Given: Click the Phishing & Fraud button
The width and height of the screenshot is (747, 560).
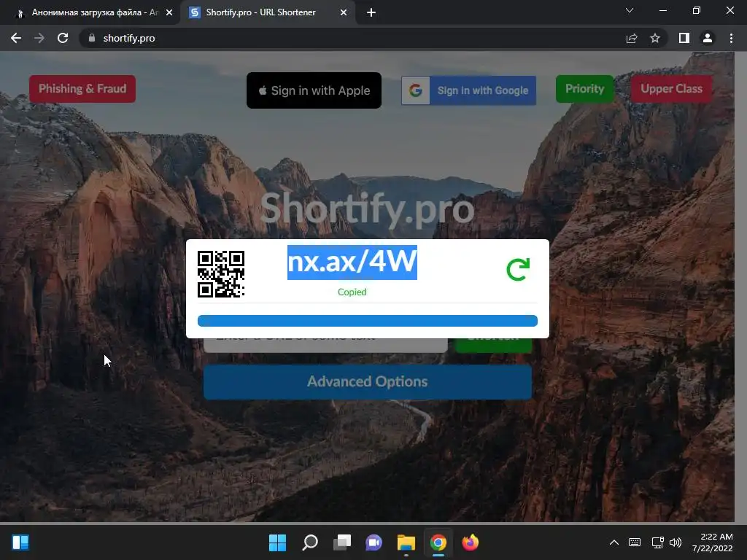Looking at the screenshot, I should coord(82,88).
